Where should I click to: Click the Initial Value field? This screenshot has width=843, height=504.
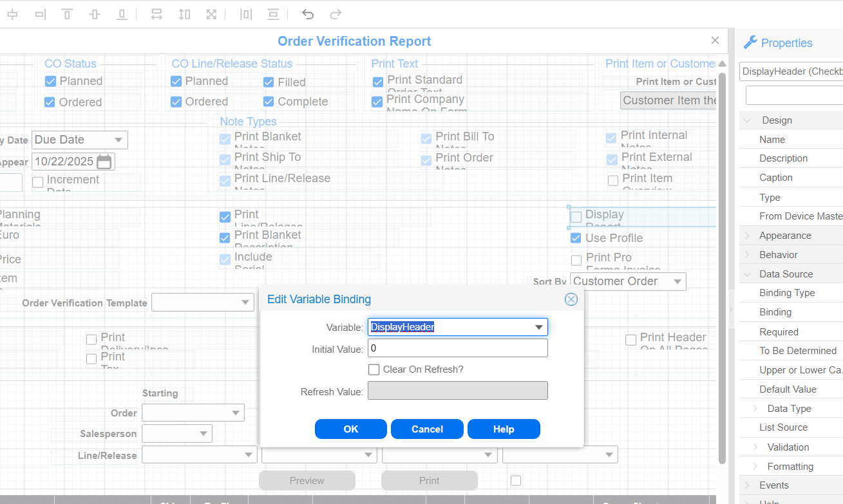click(458, 348)
